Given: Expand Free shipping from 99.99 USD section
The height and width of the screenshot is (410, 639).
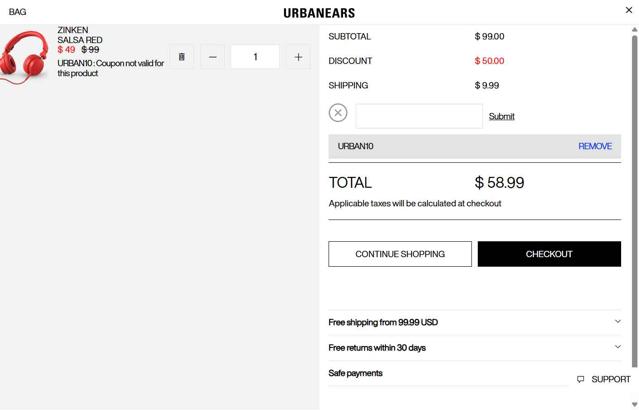Looking at the screenshot, I should (x=475, y=322).
